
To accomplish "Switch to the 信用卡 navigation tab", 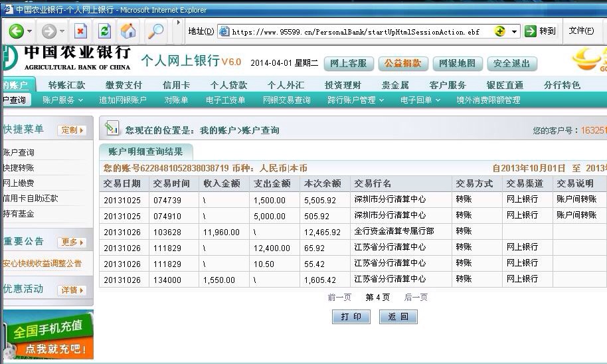I will point(176,85).
